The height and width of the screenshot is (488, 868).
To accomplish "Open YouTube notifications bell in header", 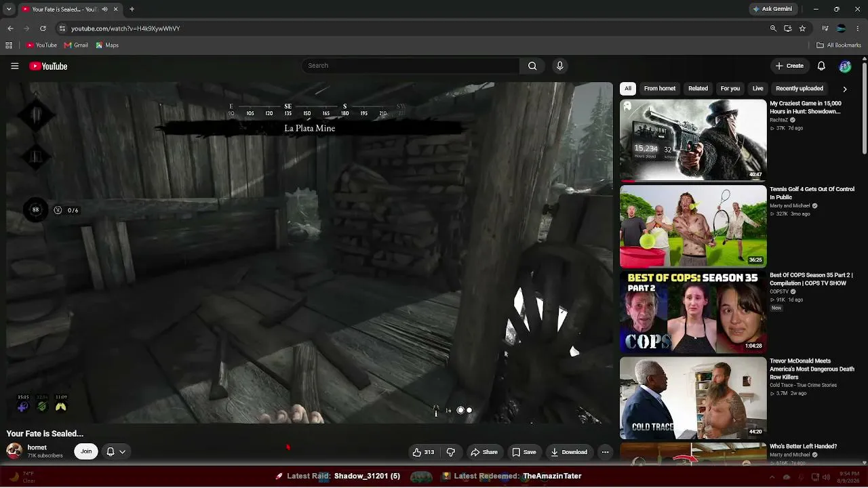I will coord(821,66).
